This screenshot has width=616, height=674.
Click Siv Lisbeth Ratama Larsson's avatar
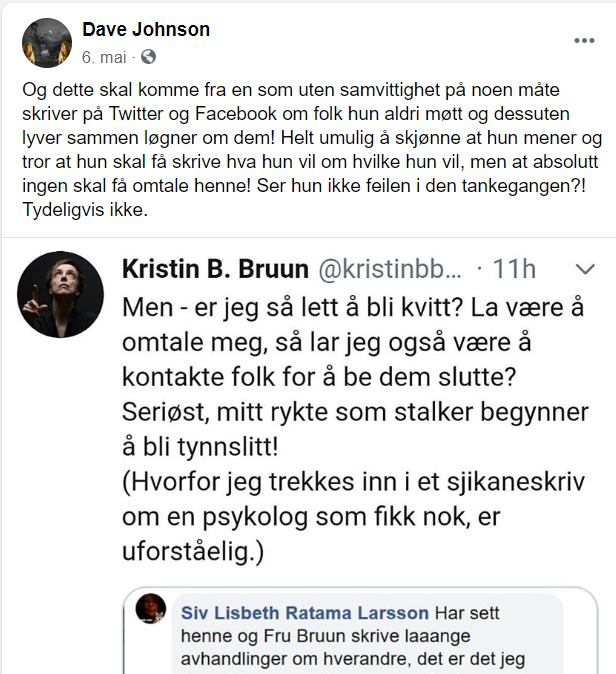pos(151,609)
